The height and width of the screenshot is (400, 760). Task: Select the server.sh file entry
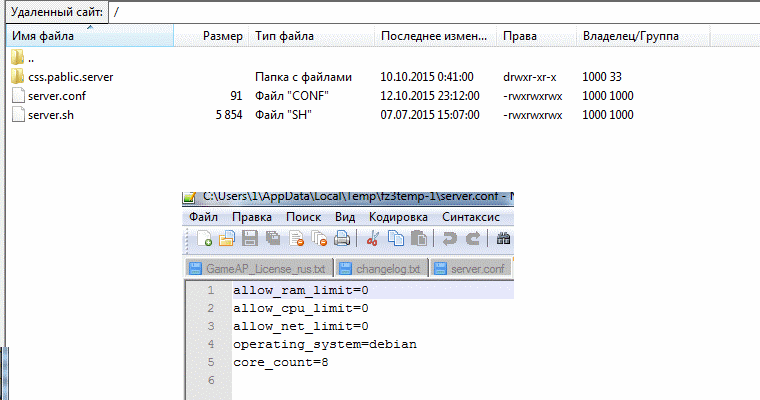51,115
